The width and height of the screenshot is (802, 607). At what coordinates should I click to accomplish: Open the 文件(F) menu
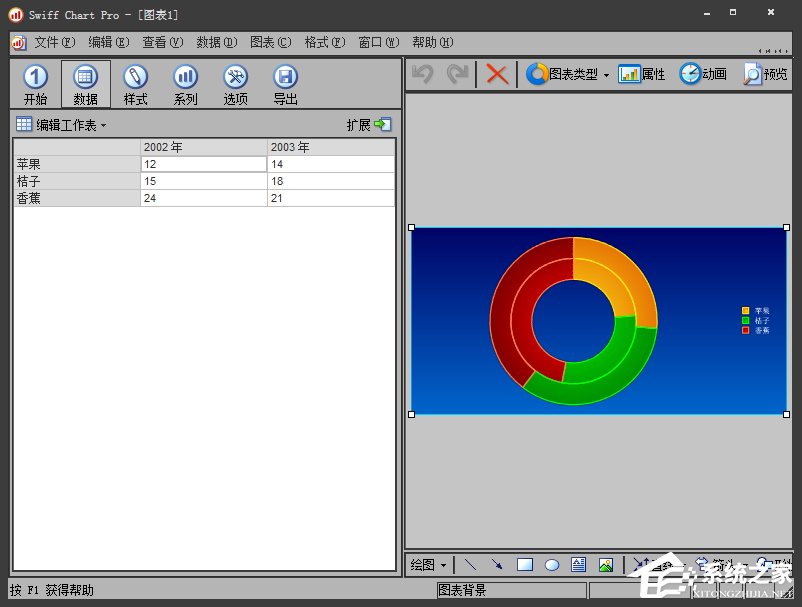pyautogui.click(x=54, y=42)
